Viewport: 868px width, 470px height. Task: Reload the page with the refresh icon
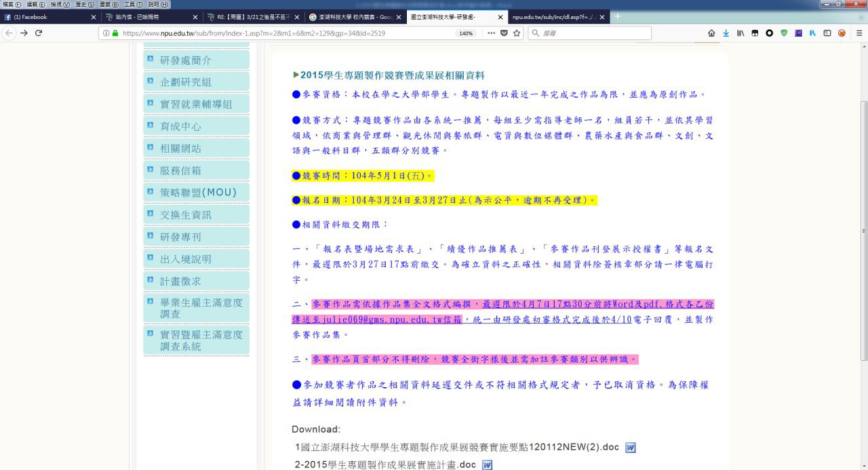pyautogui.click(x=39, y=33)
